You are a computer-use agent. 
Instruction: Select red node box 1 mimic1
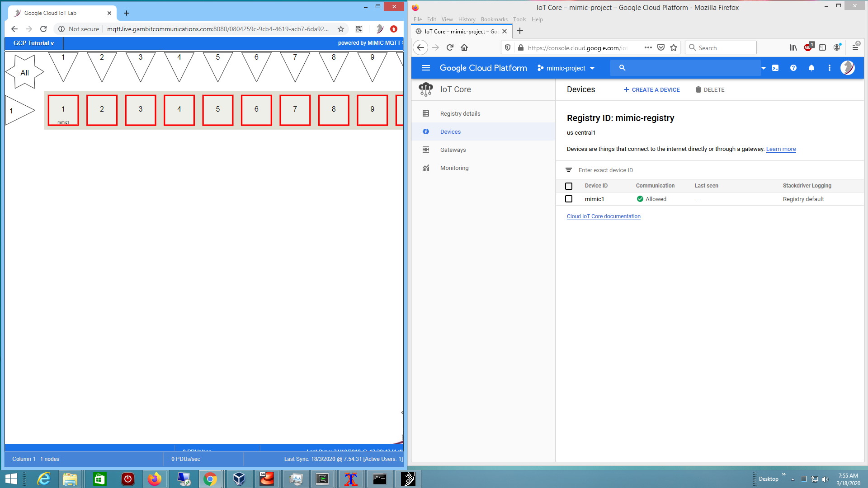[63, 110]
